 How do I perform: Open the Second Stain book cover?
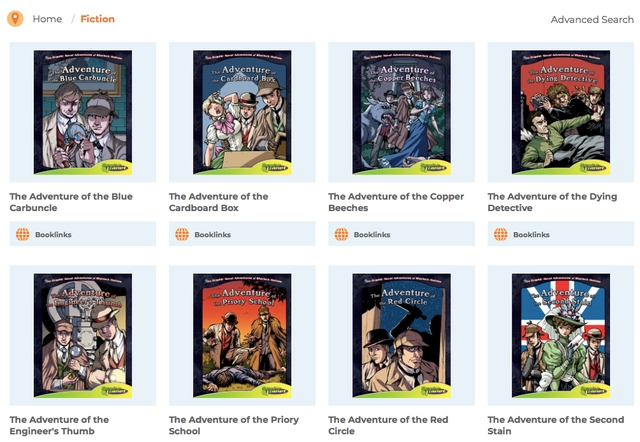click(x=561, y=335)
